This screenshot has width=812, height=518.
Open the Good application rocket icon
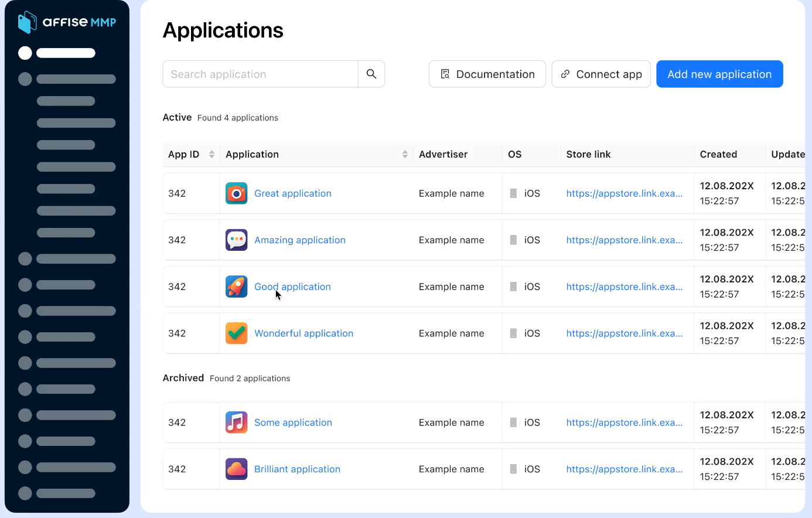[x=237, y=287]
